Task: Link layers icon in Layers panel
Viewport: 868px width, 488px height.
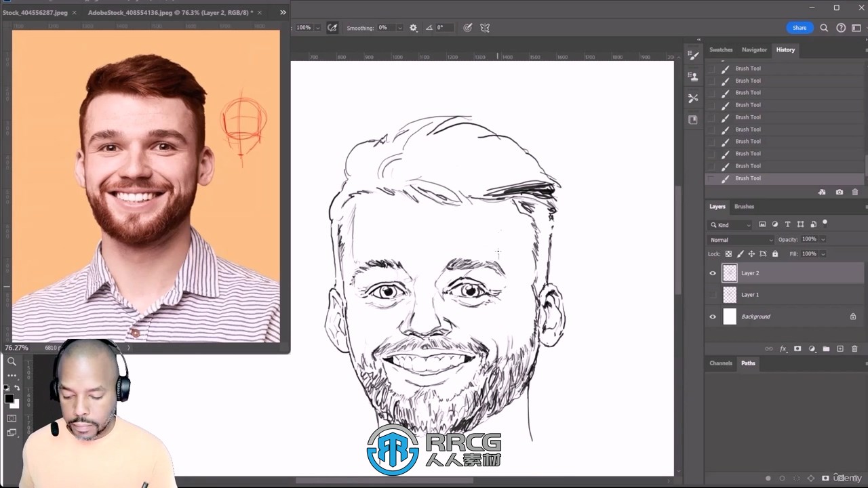Action: coord(768,349)
